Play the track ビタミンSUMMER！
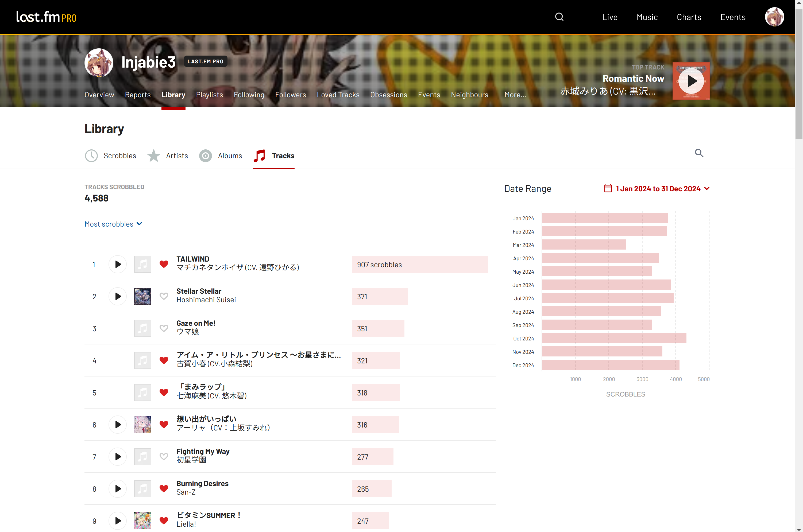803x532 pixels. click(x=117, y=521)
